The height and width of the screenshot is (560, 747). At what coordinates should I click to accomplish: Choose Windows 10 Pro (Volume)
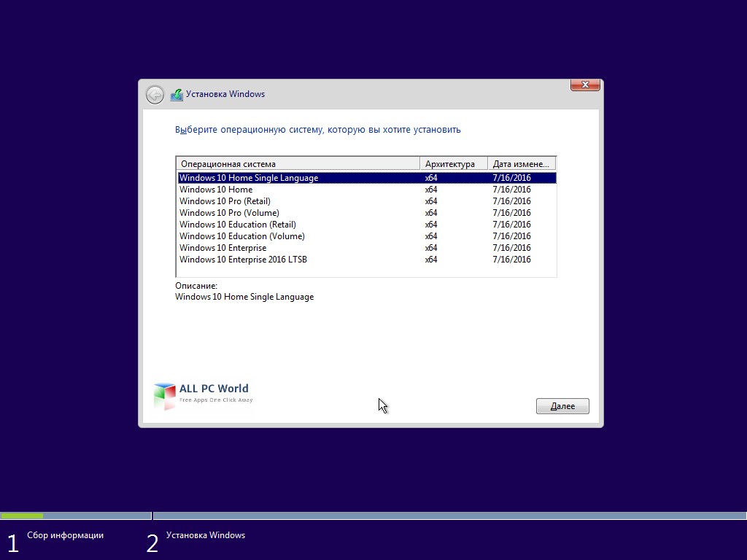click(367, 213)
